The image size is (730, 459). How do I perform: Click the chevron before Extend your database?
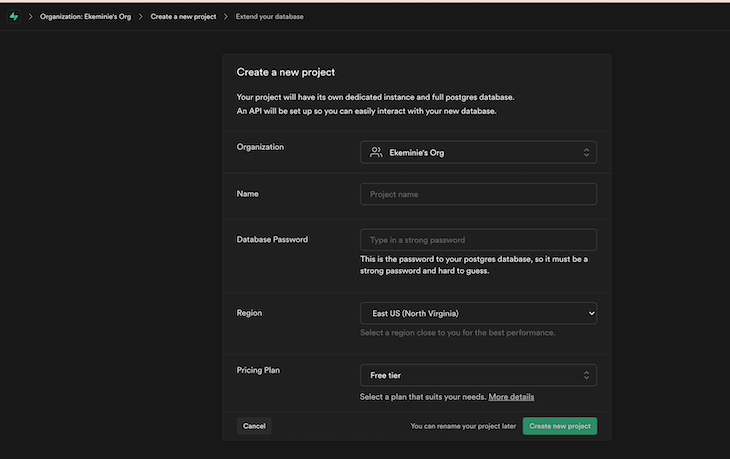[226, 17]
